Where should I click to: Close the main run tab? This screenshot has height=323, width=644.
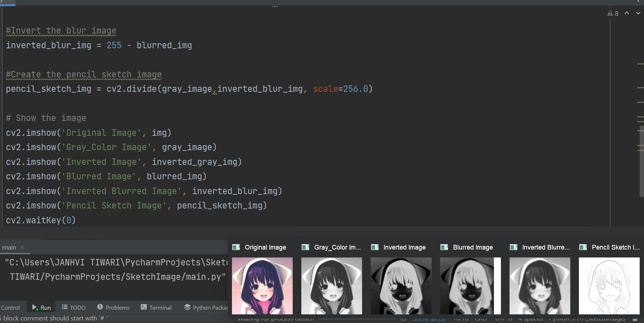[22, 247]
